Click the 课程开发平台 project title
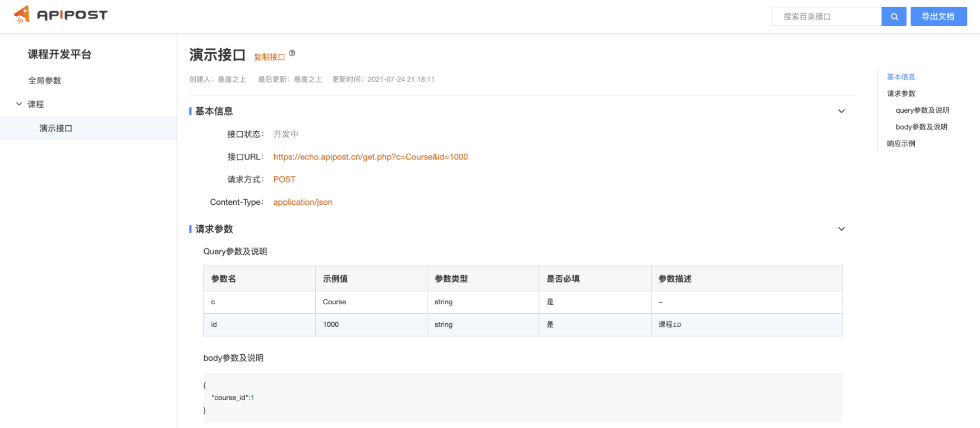This screenshot has height=428, width=980. coord(59,54)
